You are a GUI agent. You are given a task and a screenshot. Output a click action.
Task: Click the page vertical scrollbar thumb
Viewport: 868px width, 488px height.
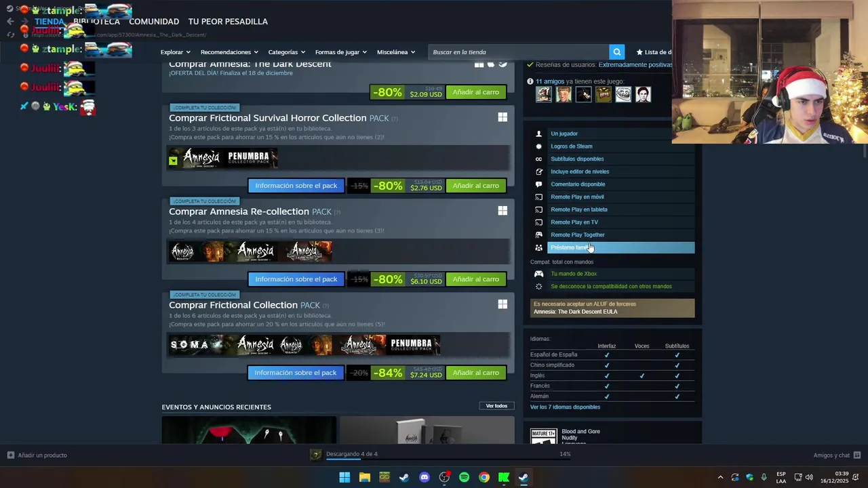(x=864, y=150)
